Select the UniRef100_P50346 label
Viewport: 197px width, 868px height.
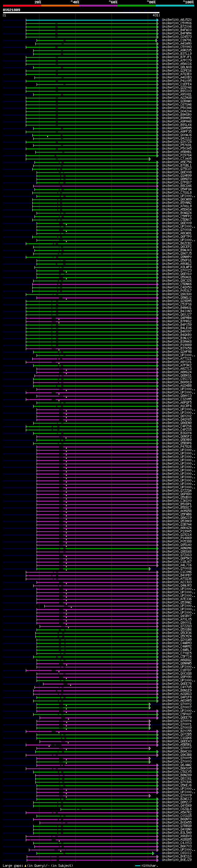[177, 108]
